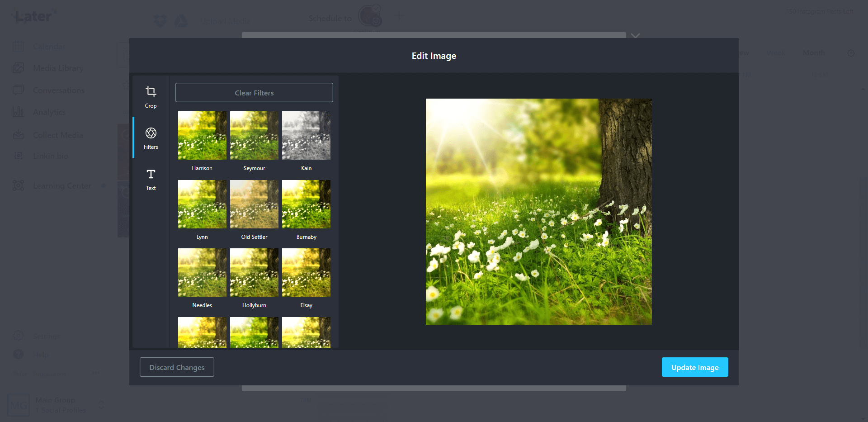
Task: Click the Analytics bar chart icon
Action: (x=18, y=111)
